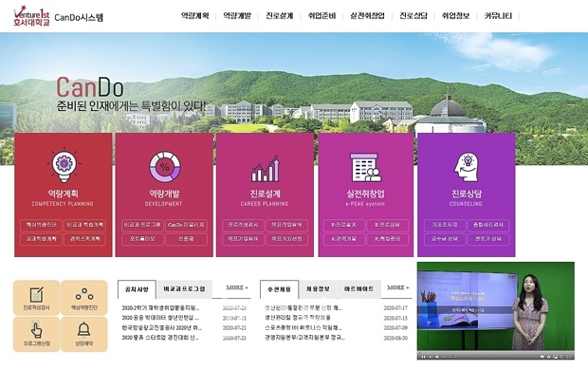
Task: Open job post '경영지원본부/고객지원본부 정규...'
Action: coord(304,338)
